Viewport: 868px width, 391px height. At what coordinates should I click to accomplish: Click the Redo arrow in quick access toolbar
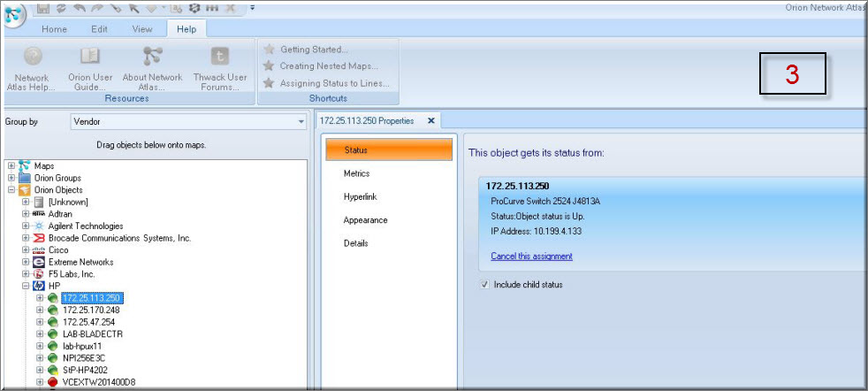[98, 8]
